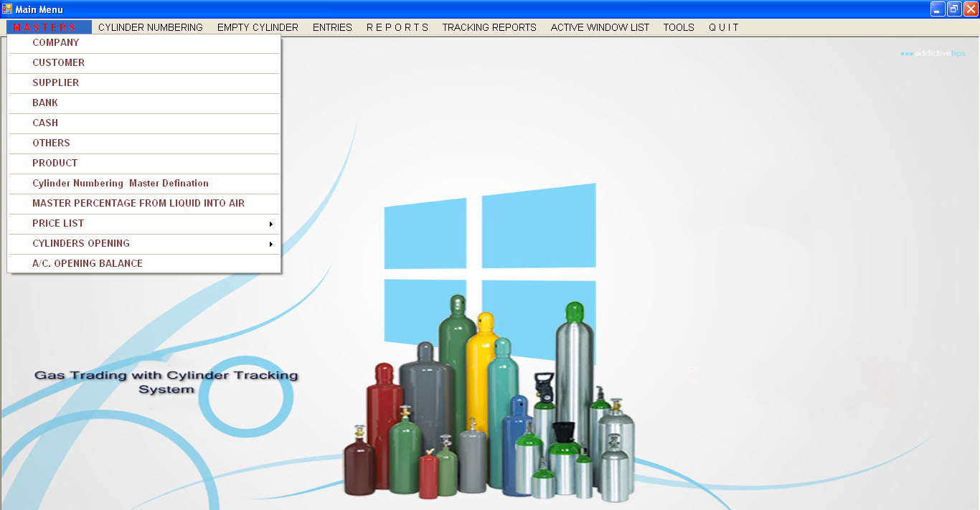
Task: Select OTHERS in the Masters menu
Action: coord(51,143)
